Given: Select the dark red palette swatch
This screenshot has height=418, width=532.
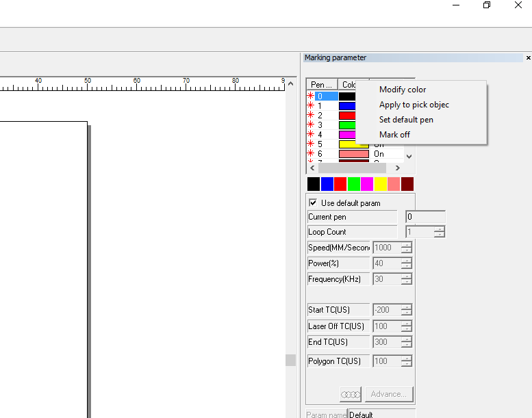Looking at the screenshot, I should [x=407, y=184].
